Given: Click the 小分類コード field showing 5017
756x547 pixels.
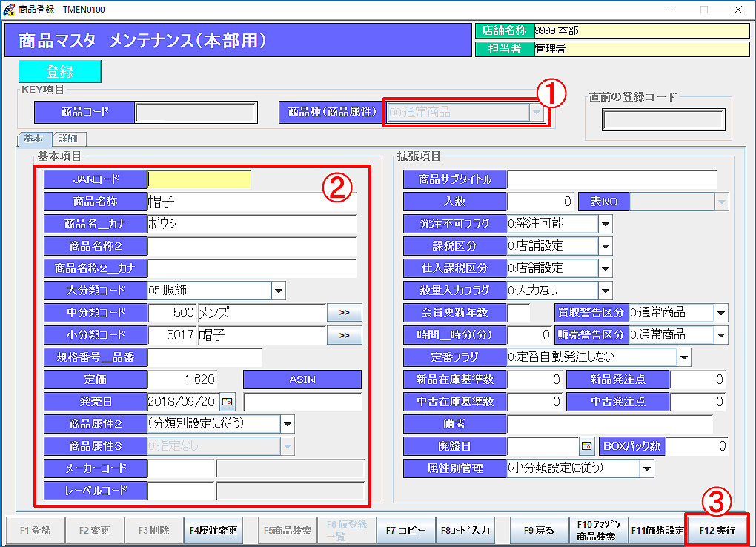Looking at the screenshot, I should [172, 335].
